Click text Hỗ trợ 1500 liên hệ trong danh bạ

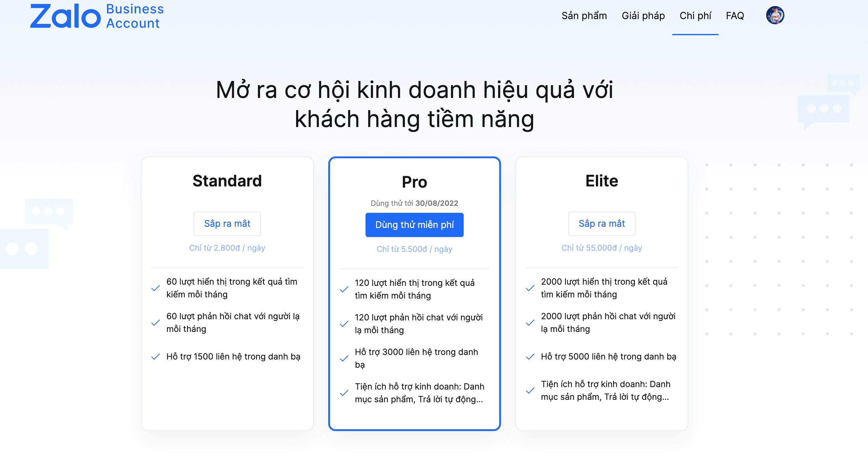233,357
